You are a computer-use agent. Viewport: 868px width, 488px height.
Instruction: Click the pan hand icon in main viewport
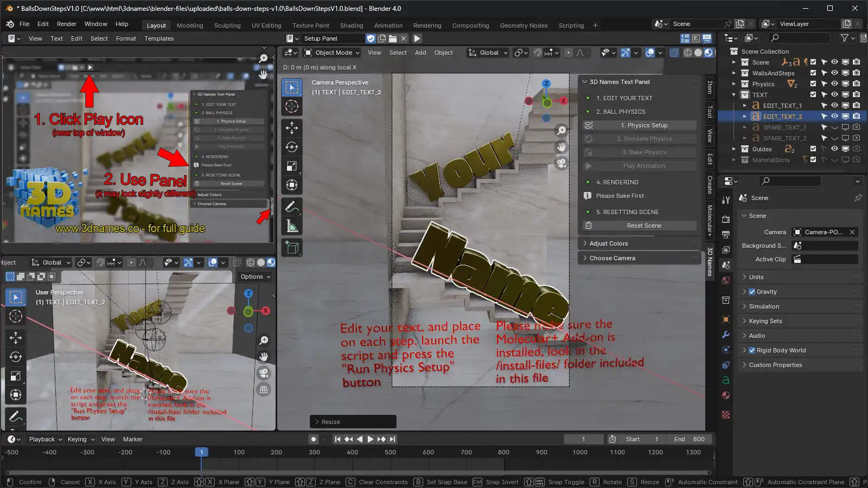(x=561, y=147)
